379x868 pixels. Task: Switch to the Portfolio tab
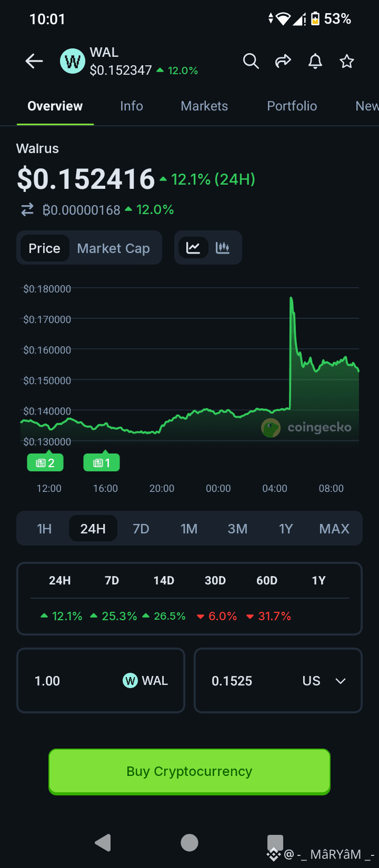[292, 106]
